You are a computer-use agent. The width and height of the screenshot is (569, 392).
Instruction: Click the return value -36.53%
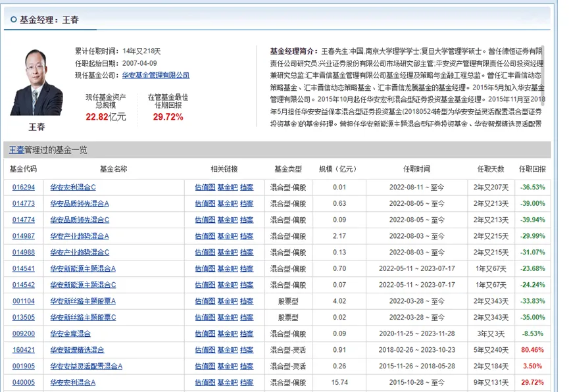(532, 187)
